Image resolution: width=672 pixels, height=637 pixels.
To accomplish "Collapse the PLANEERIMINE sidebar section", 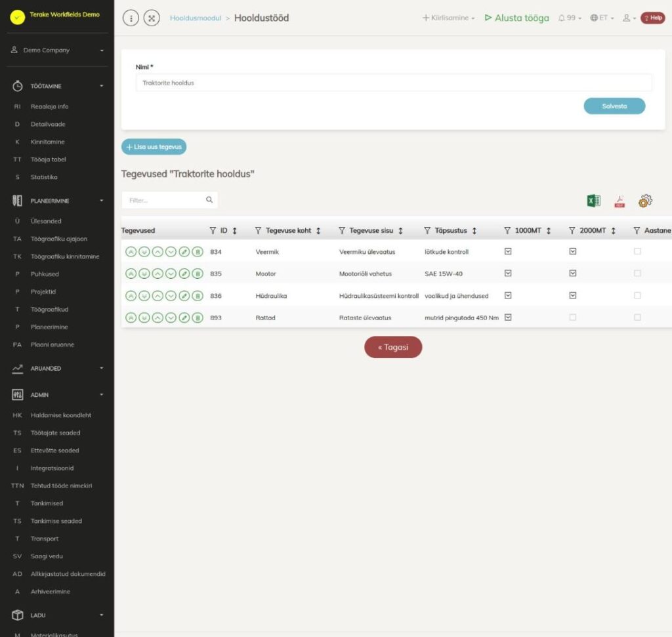I will click(x=58, y=201).
